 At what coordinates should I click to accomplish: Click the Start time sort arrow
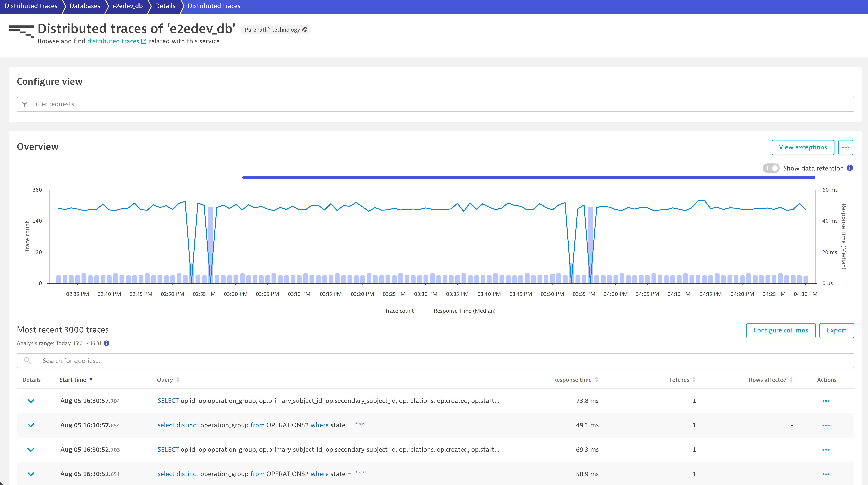click(91, 380)
